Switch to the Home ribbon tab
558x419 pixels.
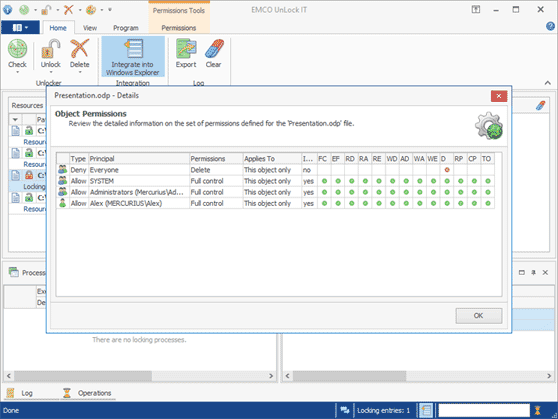coord(58,28)
